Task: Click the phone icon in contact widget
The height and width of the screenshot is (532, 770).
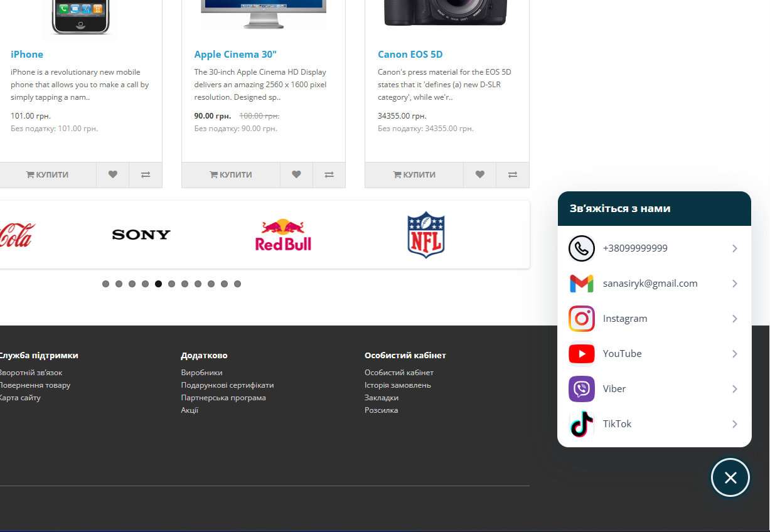Action: tap(582, 248)
